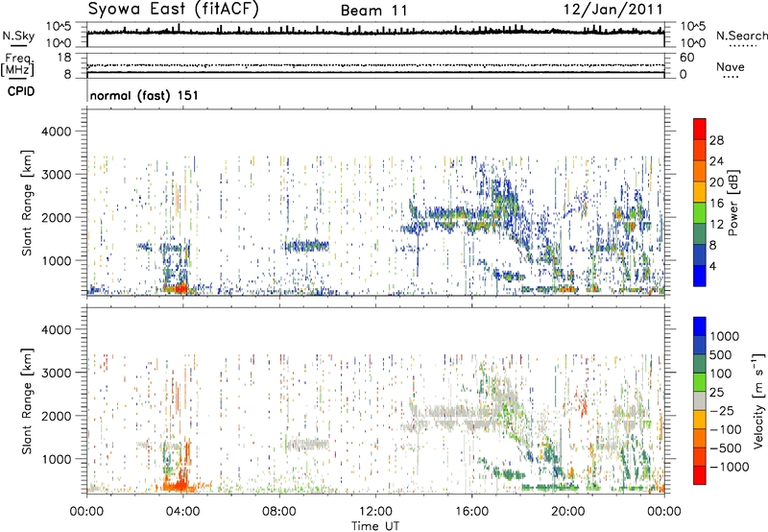Select the red bottom Velocity colorbar segment
The width and height of the screenshot is (768, 532).
point(700,475)
